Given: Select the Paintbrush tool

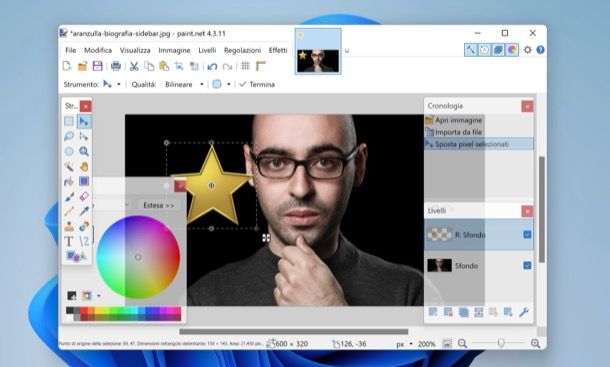Looking at the screenshot, I should pyautogui.click(x=69, y=197).
